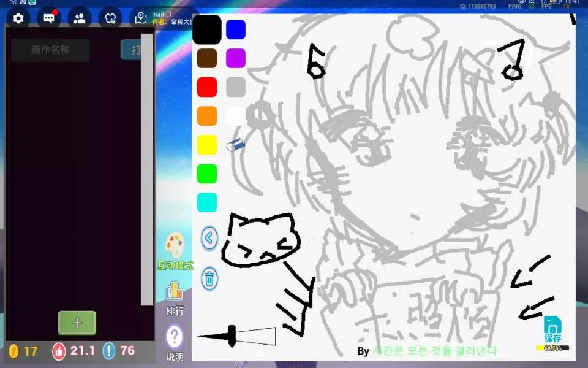588x368 pixels.
Task: Save the drawing with 保存 icon
Action: tap(552, 329)
